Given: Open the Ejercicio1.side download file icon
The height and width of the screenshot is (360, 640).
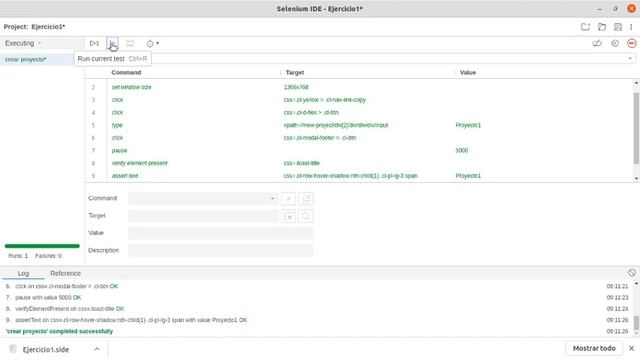Looking at the screenshot, I should point(13,349).
